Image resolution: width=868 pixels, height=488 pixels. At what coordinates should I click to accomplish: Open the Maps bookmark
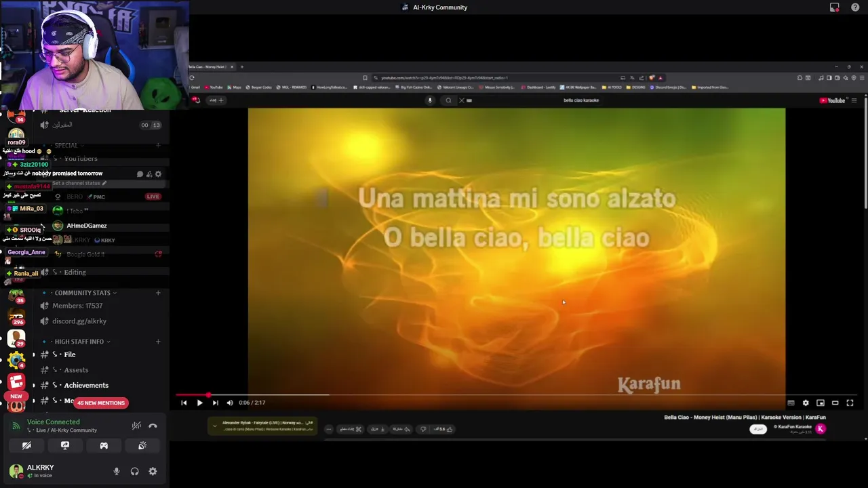pos(235,87)
